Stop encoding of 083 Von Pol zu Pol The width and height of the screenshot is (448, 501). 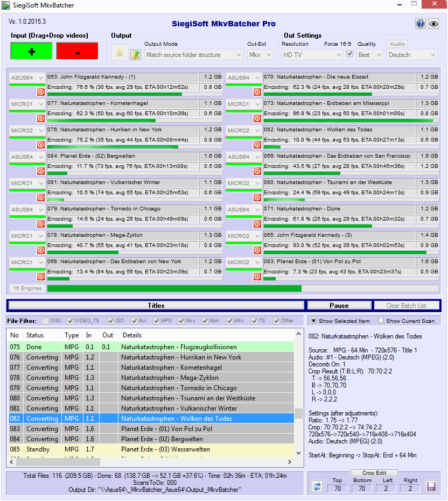coord(257,277)
